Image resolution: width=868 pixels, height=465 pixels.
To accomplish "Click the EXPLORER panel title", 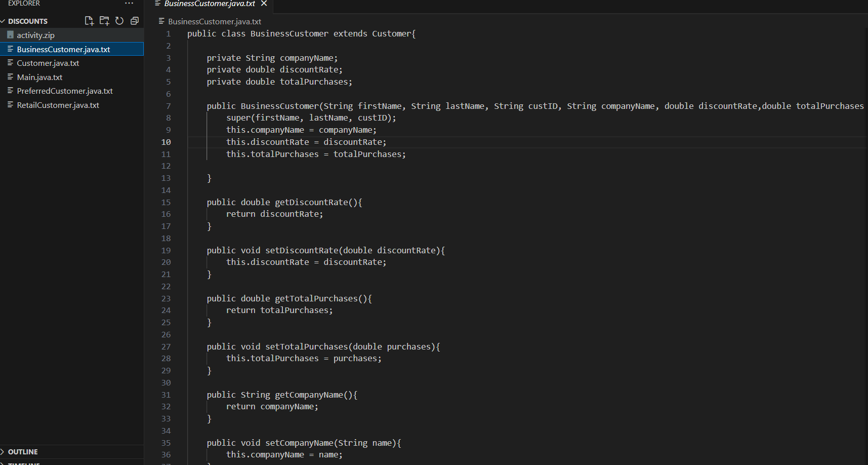I will click(24, 4).
